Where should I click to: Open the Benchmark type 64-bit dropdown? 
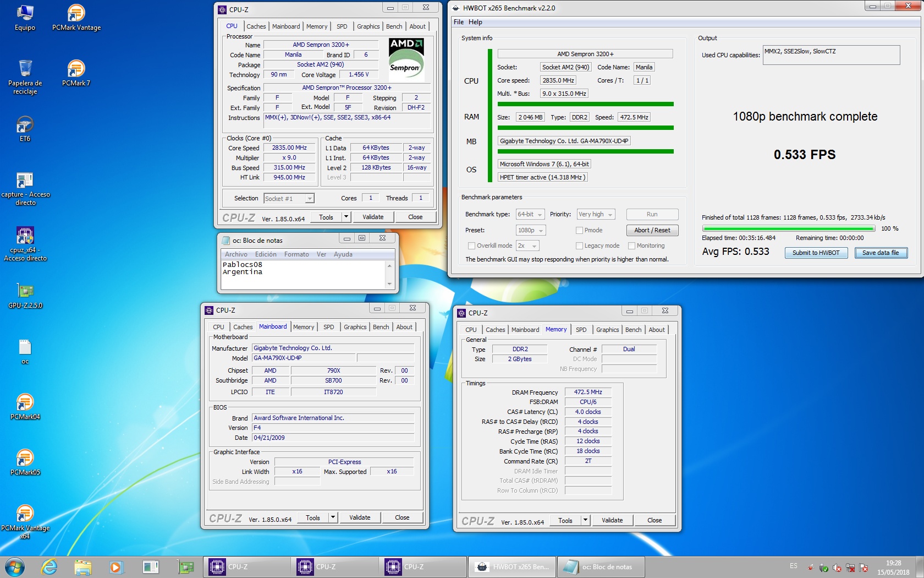click(530, 214)
